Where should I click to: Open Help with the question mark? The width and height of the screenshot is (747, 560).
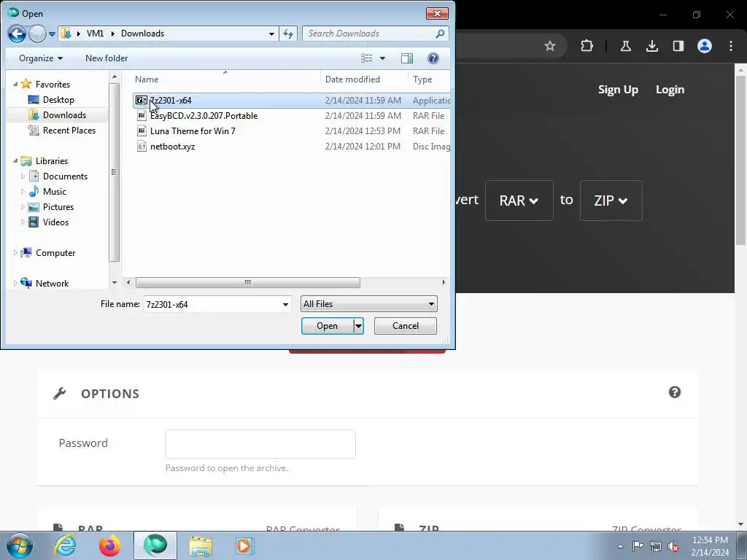point(433,58)
